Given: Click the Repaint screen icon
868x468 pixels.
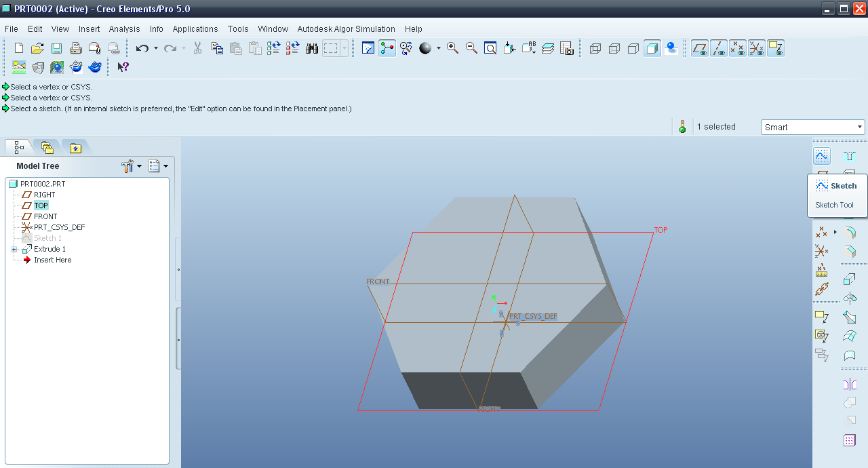Looking at the screenshot, I should pyautogui.click(x=368, y=48).
